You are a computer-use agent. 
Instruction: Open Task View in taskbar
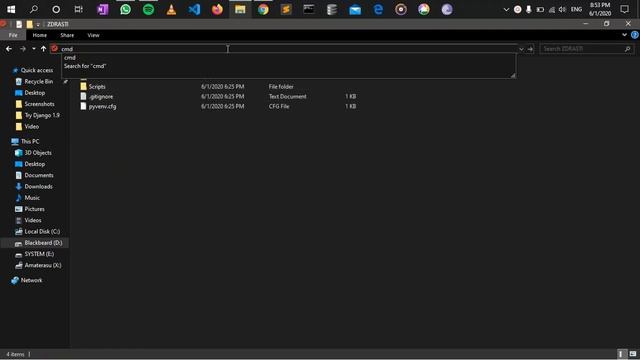(78, 9)
